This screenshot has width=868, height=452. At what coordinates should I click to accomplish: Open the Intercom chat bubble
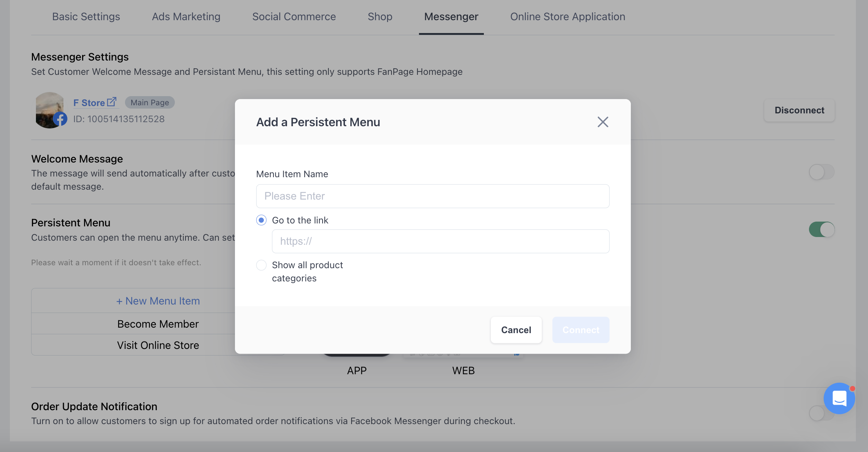839,398
